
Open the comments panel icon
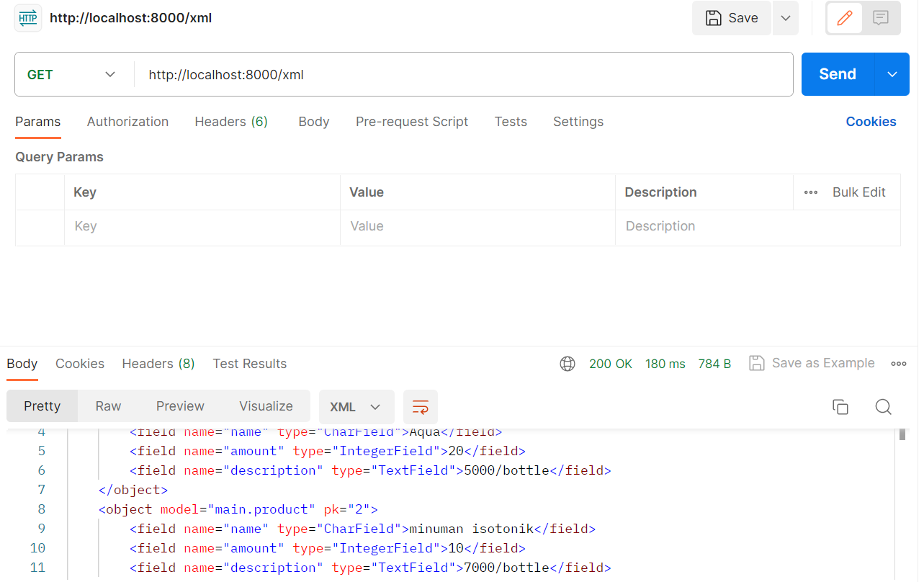881,17
